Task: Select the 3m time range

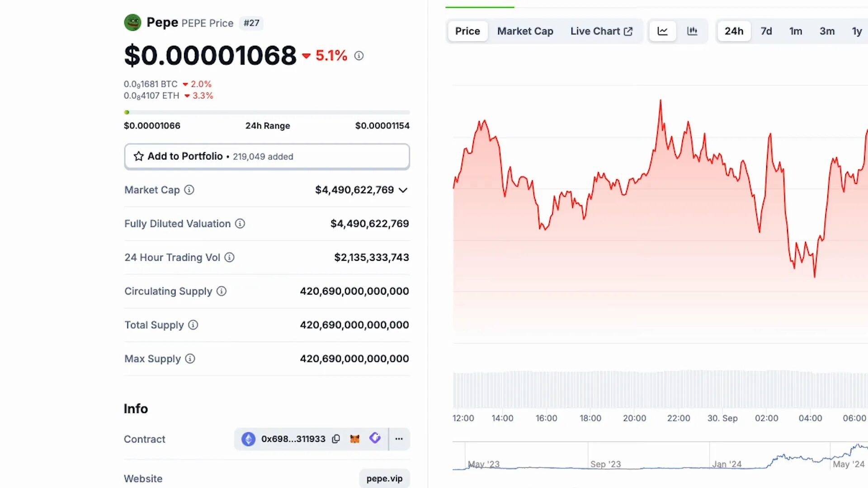Action: pyautogui.click(x=827, y=31)
